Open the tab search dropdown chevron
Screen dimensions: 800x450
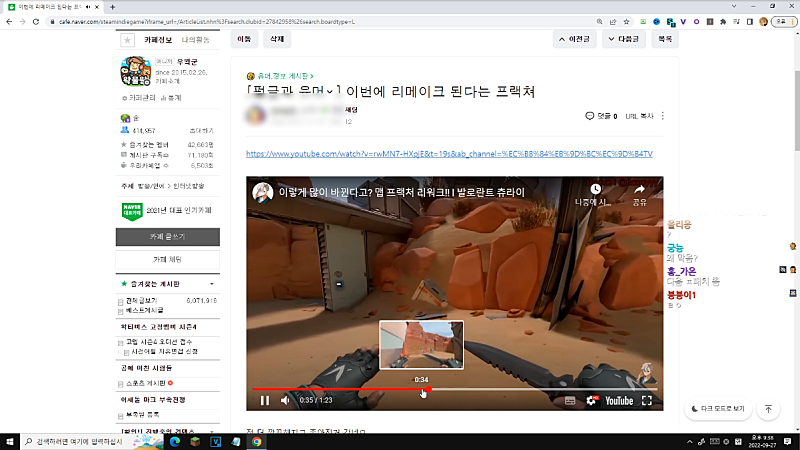tap(734, 6)
